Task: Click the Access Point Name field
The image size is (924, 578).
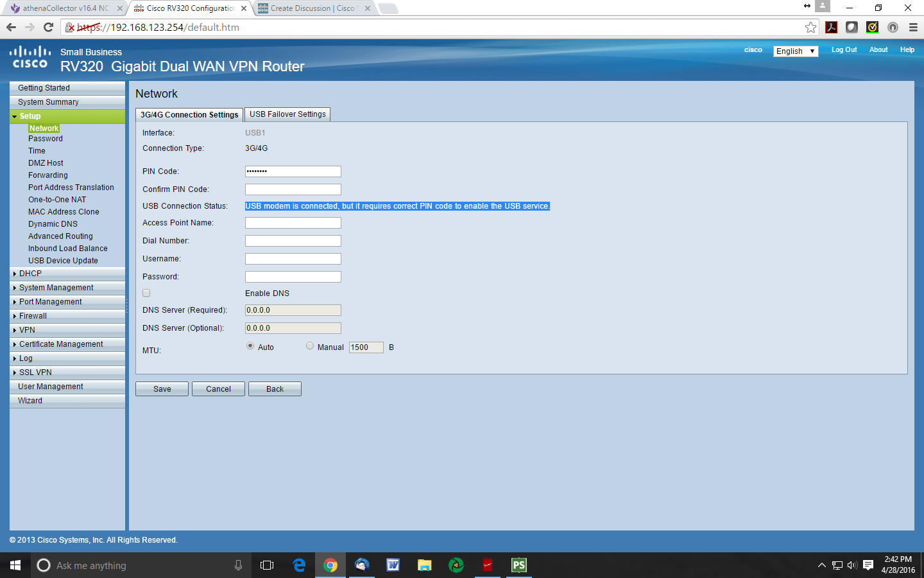Action: [x=293, y=223]
